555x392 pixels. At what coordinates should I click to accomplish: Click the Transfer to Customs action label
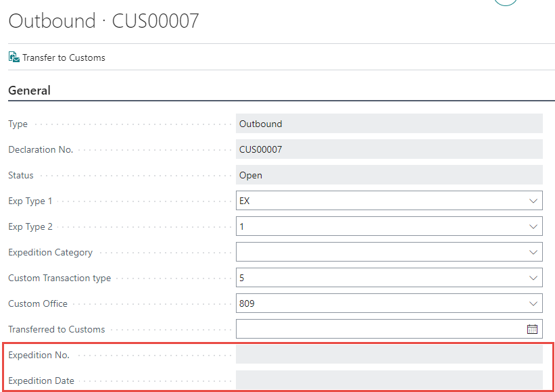64,58
